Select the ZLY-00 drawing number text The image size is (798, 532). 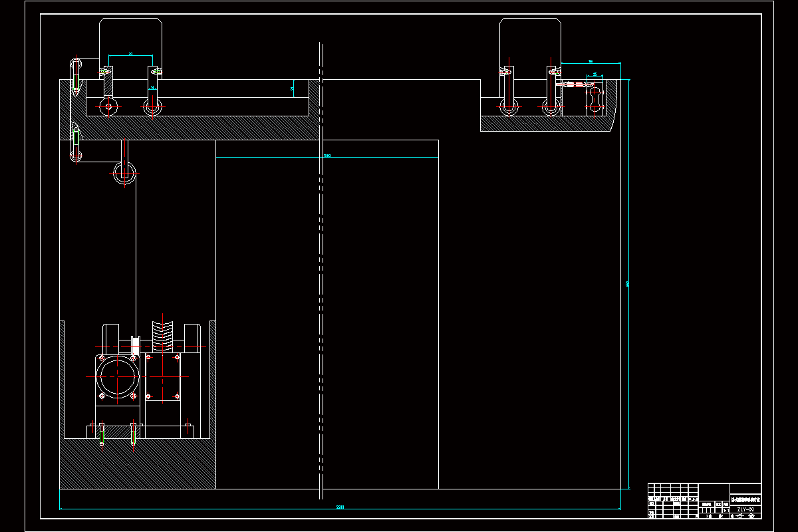pyautogui.click(x=745, y=509)
